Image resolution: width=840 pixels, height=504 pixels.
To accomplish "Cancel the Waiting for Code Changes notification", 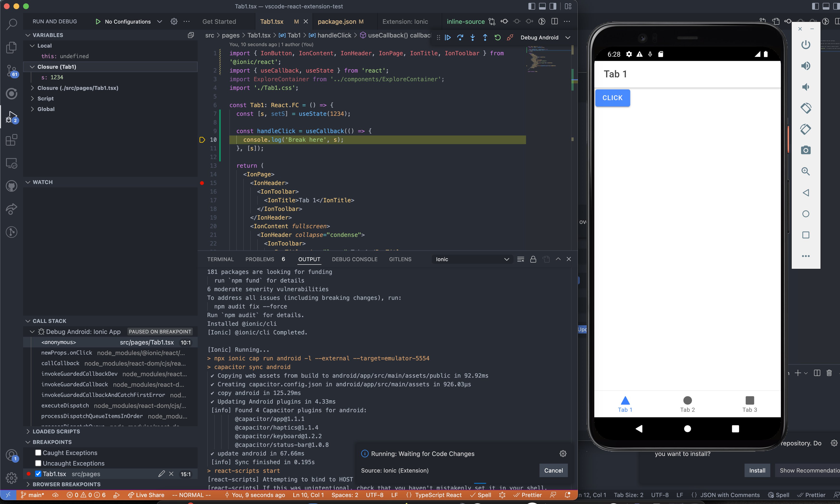I will point(553,470).
